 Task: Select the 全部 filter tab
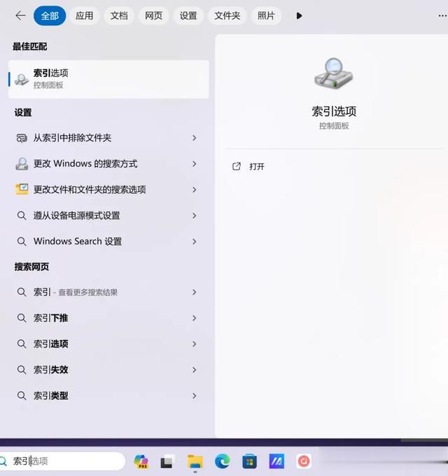(x=50, y=16)
